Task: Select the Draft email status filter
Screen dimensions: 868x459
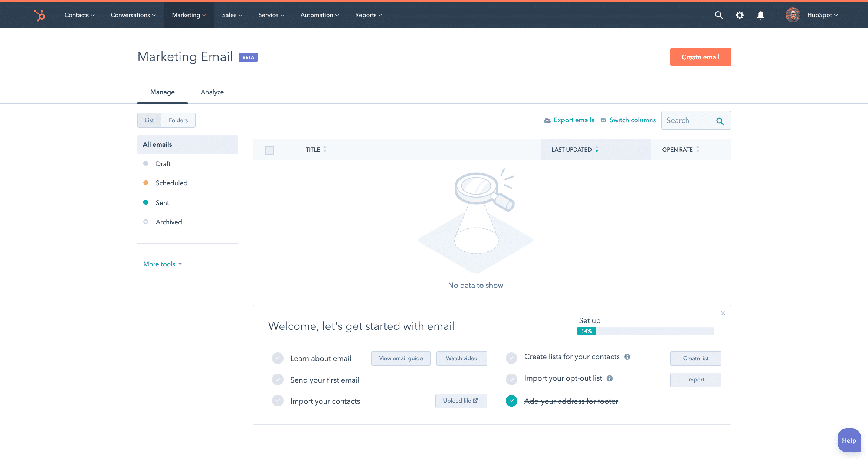Action: [163, 164]
